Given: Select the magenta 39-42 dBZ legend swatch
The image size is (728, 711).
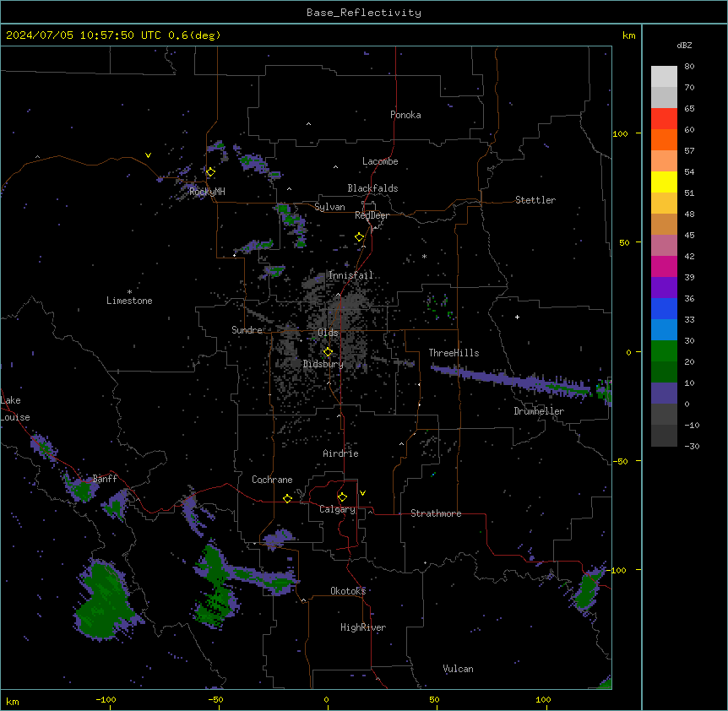Looking at the screenshot, I should (x=664, y=266).
